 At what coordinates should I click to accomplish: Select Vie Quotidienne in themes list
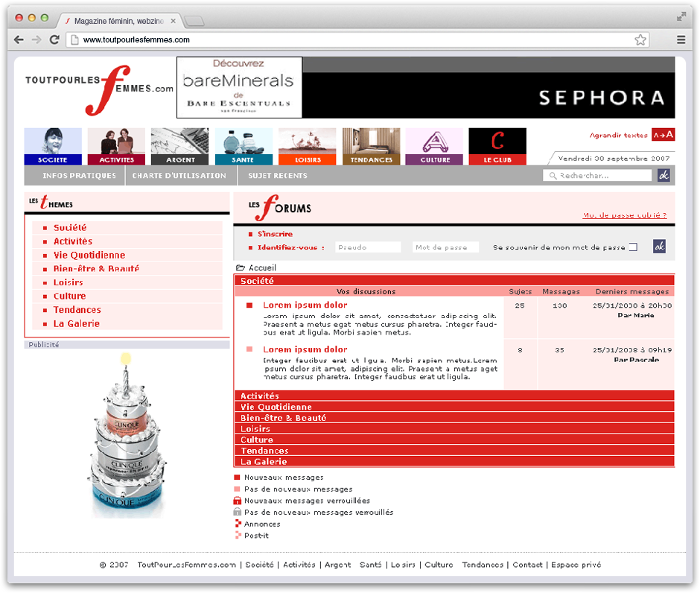[x=89, y=255]
